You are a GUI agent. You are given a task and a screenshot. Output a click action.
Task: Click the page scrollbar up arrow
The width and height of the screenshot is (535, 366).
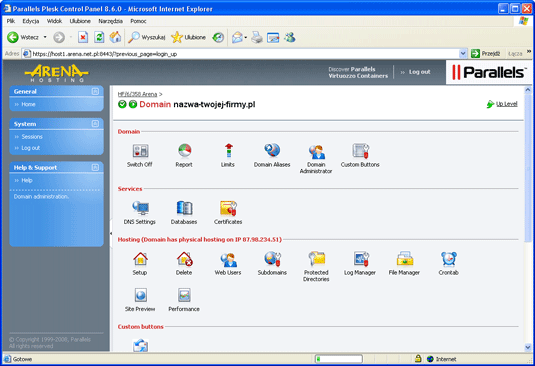coord(528,90)
